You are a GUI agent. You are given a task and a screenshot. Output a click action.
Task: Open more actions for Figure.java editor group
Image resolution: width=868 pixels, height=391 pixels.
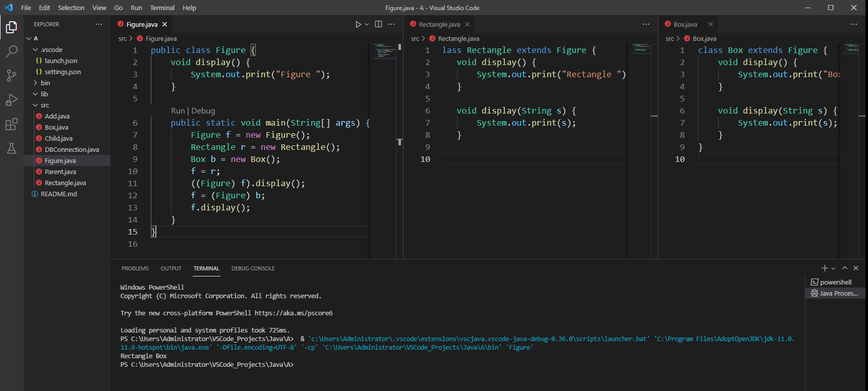tap(391, 24)
